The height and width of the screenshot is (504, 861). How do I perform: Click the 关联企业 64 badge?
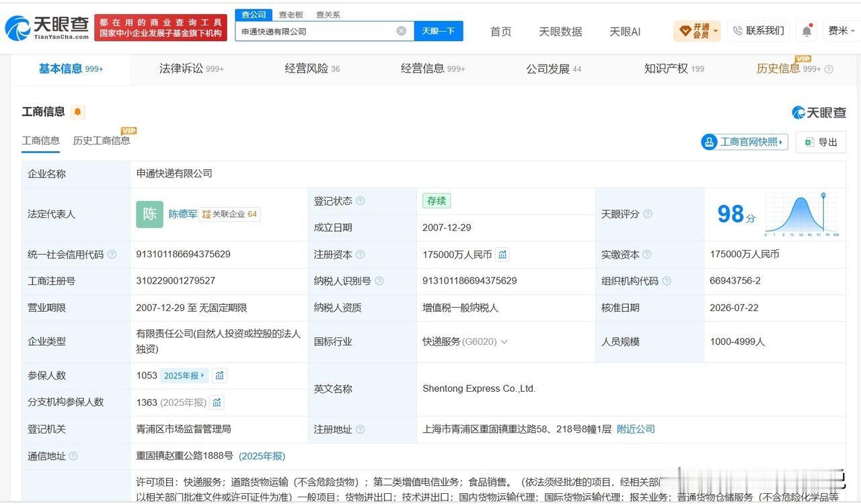[x=229, y=214]
